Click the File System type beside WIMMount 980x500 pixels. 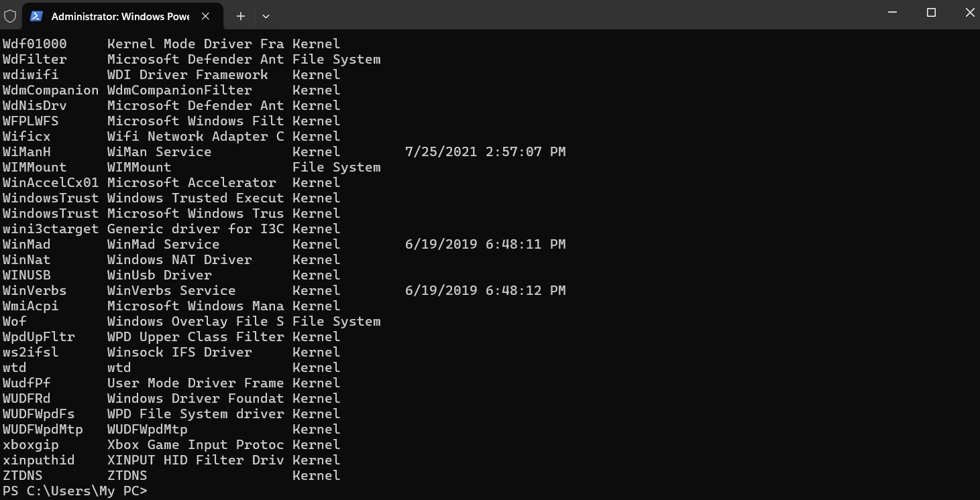(336, 168)
